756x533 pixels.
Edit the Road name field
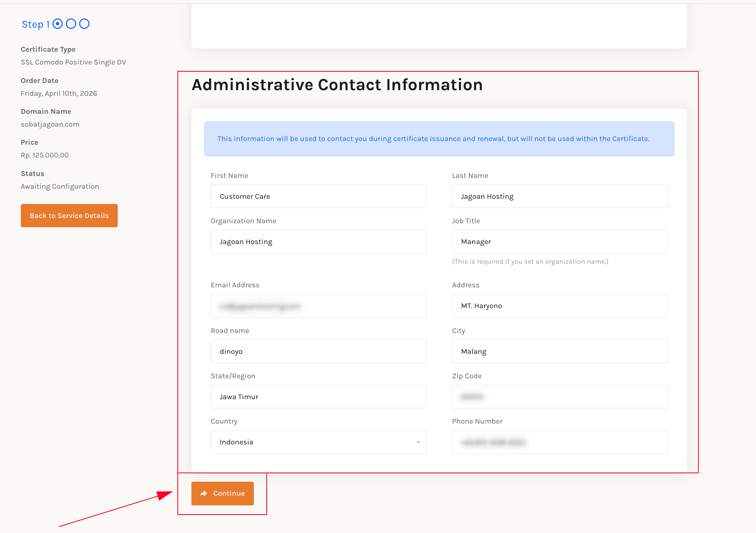(x=318, y=351)
